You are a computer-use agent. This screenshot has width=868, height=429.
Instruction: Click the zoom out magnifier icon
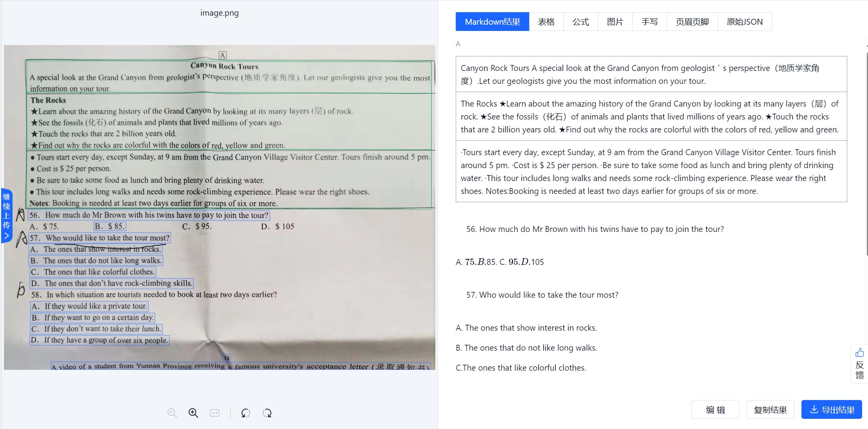pyautogui.click(x=172, y=413)
